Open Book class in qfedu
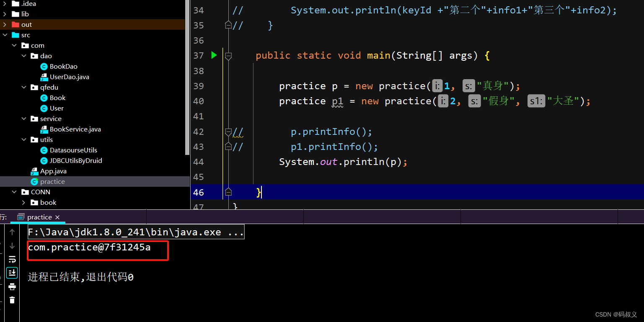 [x=57, y=98]
